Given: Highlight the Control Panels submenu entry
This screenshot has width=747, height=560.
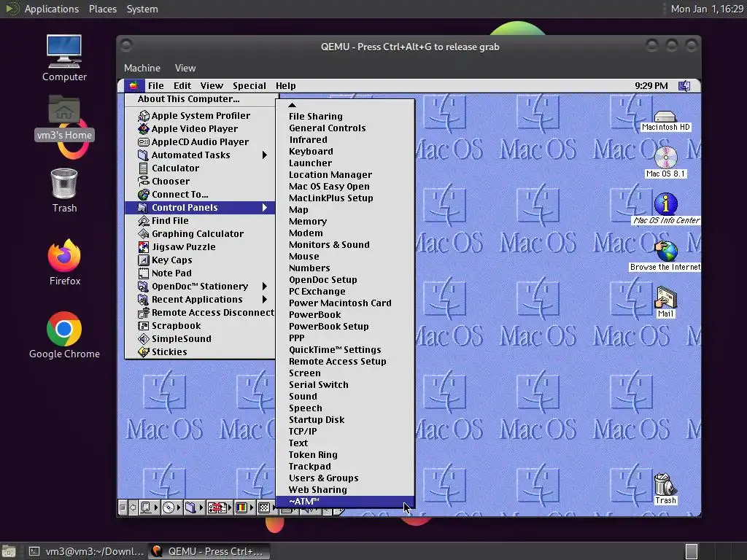Looking at the screenshot, I should (200, 208).
